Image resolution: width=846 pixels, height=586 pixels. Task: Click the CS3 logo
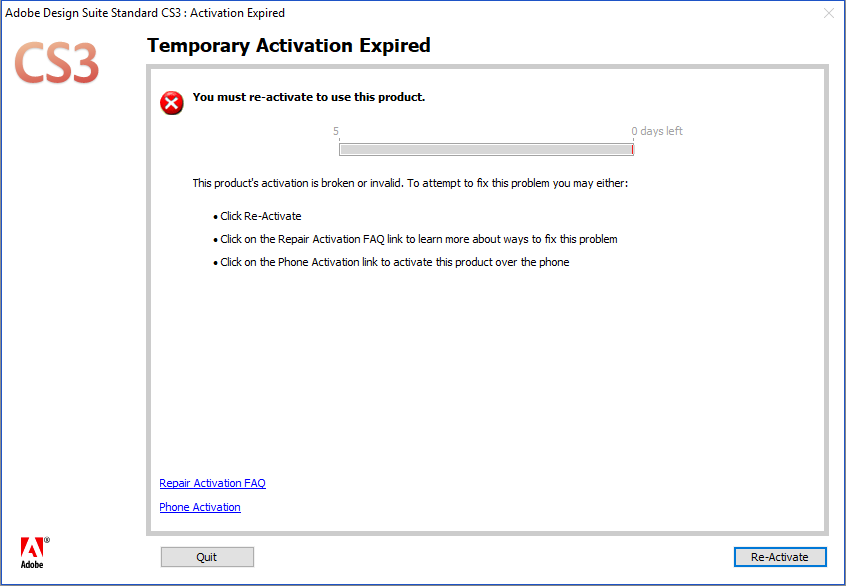(57, 63)
